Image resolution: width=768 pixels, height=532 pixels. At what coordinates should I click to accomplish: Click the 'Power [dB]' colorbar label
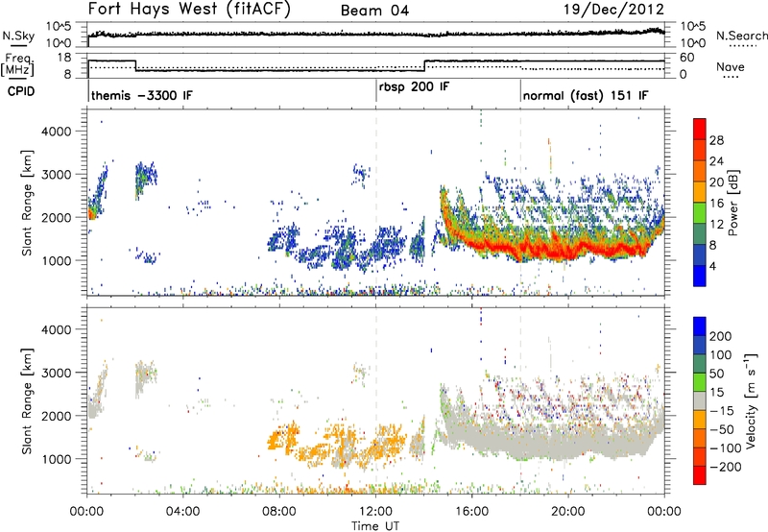tap(733, 203)
